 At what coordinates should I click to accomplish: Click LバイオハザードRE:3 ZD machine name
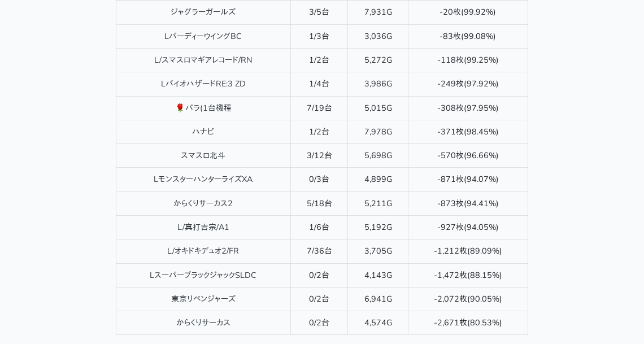tap(203, 84)
